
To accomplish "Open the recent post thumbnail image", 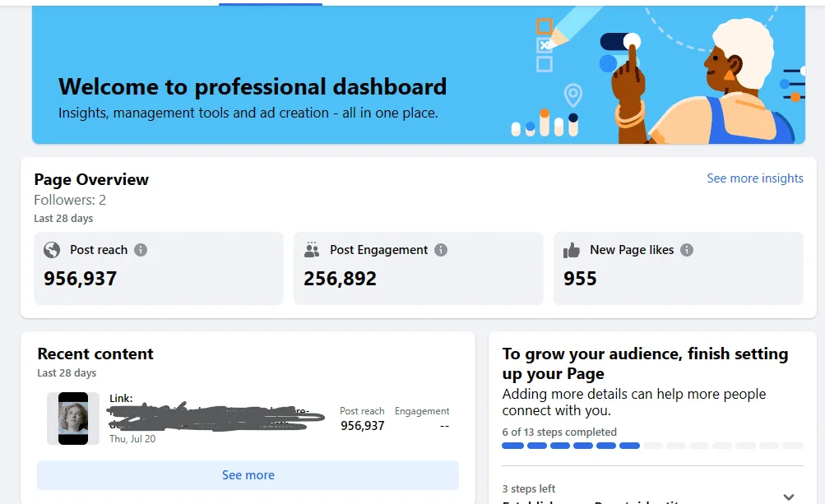I will tap(73, 418).
